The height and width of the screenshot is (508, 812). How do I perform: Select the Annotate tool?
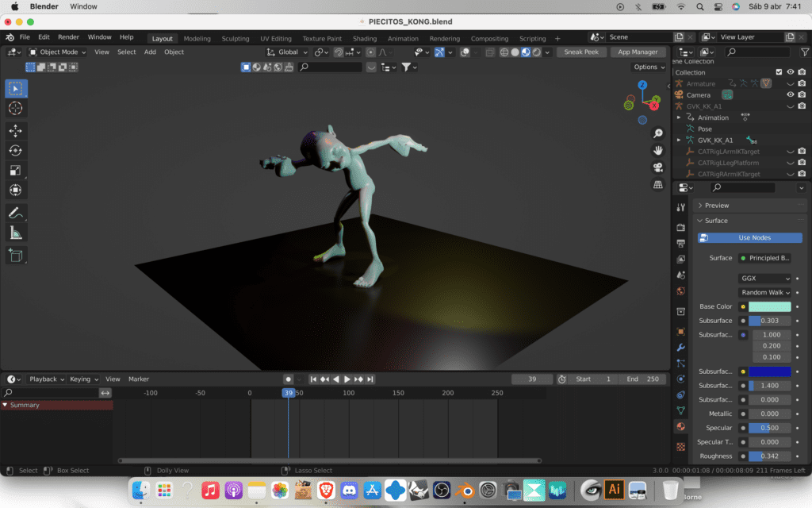[16, 213]
